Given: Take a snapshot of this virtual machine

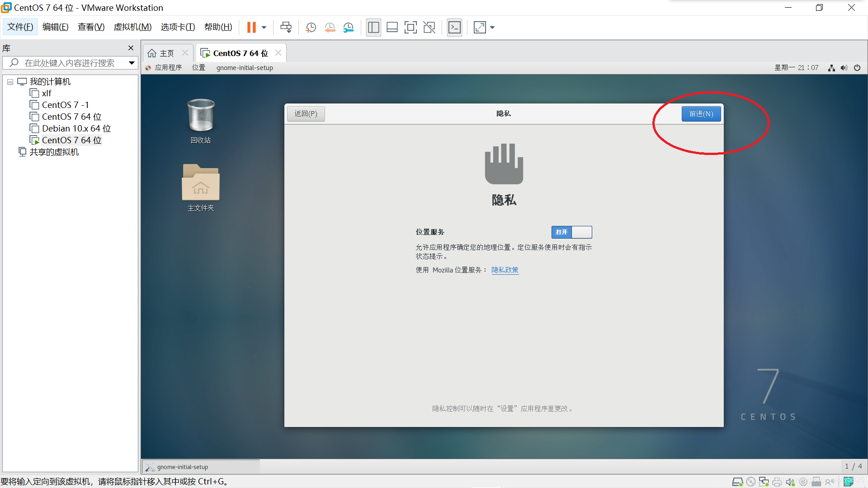Looking at the screenshot, I should tap(311, 28).
